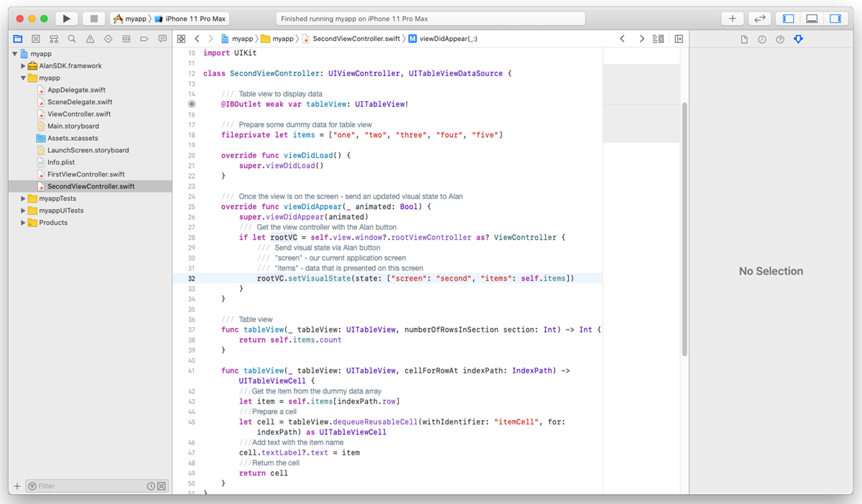Open the Quick Help inspector
The image size is (862, 504).
(780, 38)
